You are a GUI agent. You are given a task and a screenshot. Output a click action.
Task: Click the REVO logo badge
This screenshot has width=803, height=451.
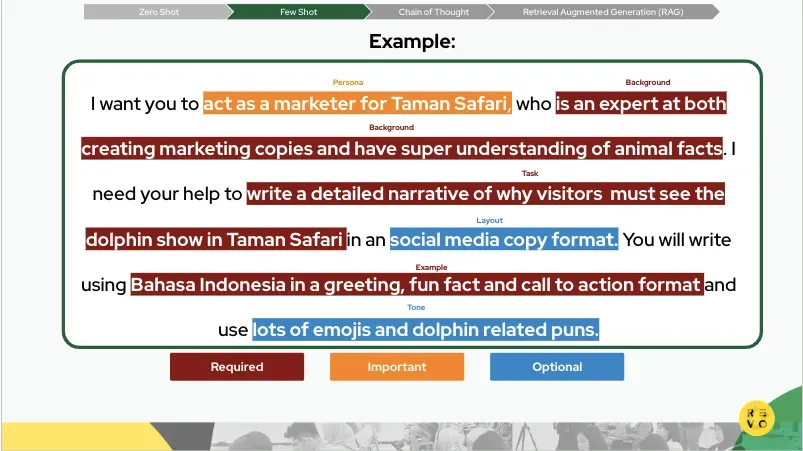pos(756,418)
